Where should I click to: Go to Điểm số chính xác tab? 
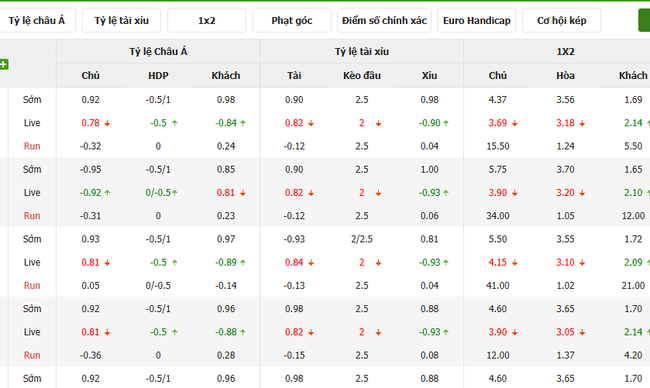point(384,20)
